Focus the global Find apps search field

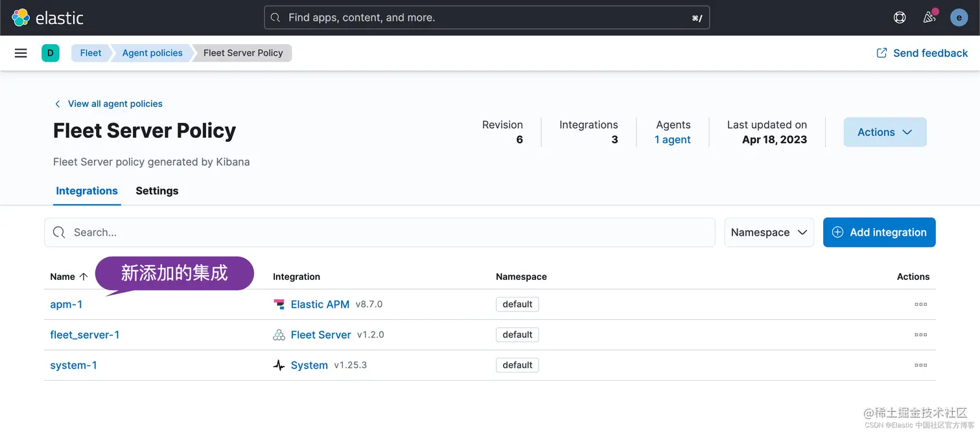click(x=487, y=17)
